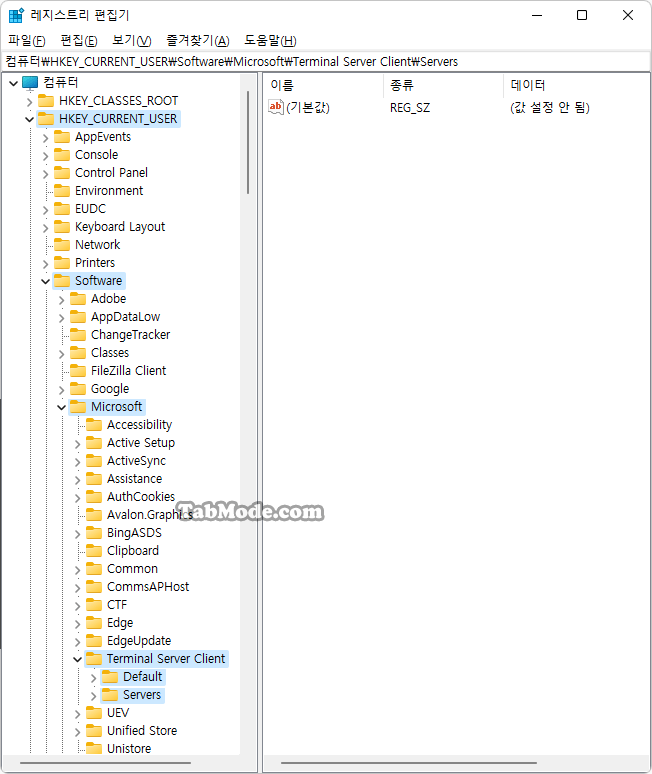
Task: Expand the Active Setup key
Action: click(77, 443)
